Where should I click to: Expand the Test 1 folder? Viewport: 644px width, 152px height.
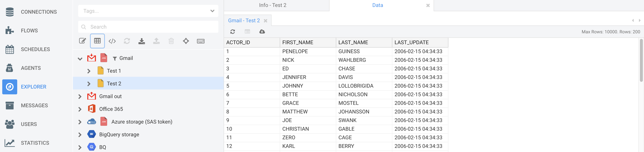89,71
